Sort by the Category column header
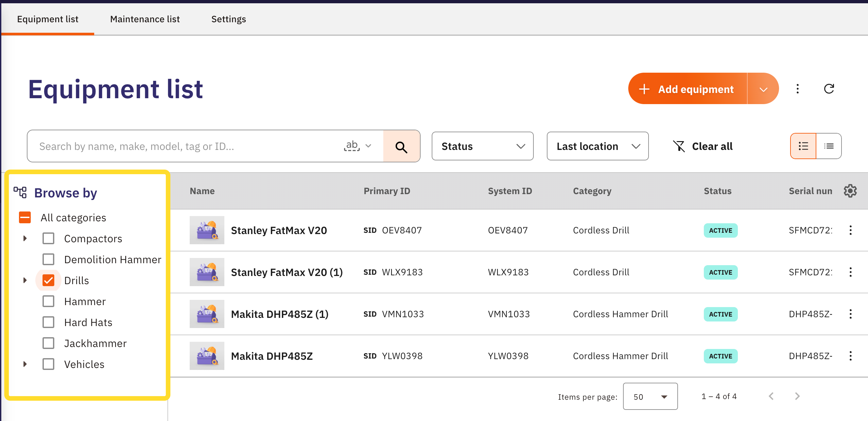The height and width of the screenshot is (421, 868). tap(592, 191)
